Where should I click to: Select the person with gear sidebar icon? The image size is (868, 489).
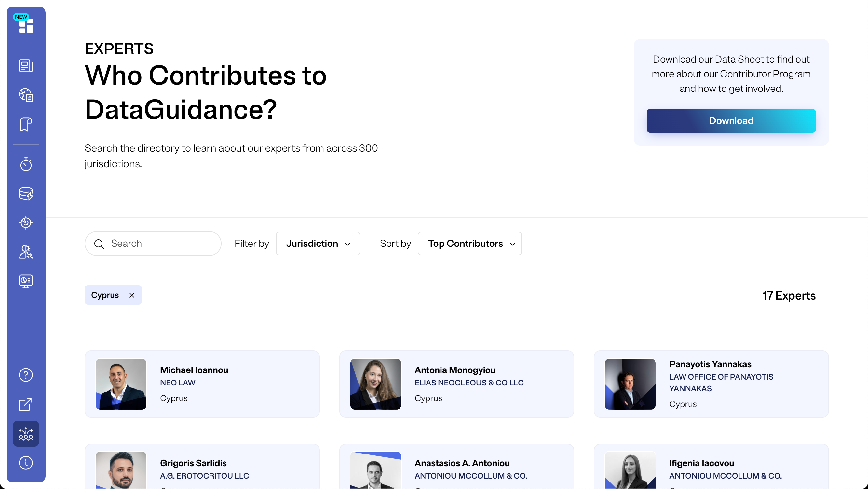[x=26, y=252]
